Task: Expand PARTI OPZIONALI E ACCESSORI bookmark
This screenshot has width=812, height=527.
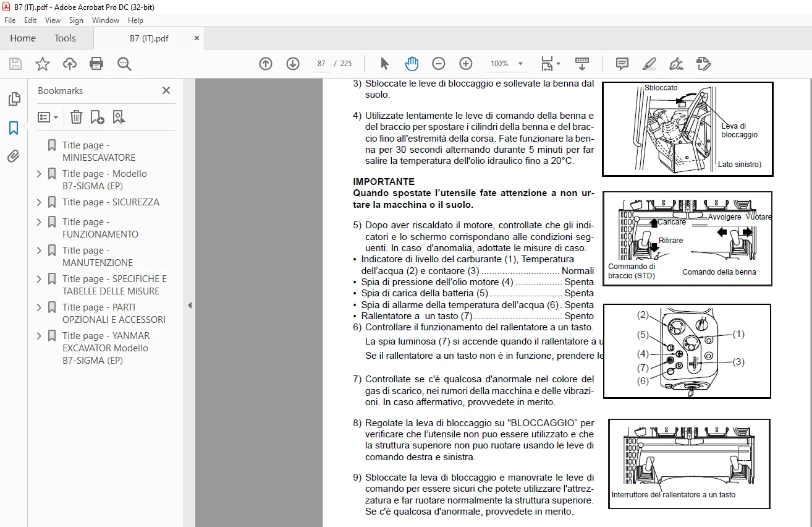Action: (40, 307)
